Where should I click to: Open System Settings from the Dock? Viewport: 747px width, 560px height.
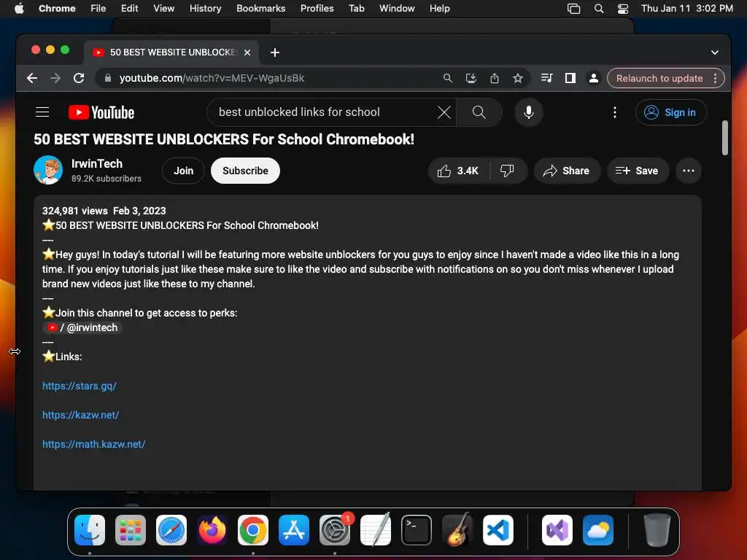[335, 530]
